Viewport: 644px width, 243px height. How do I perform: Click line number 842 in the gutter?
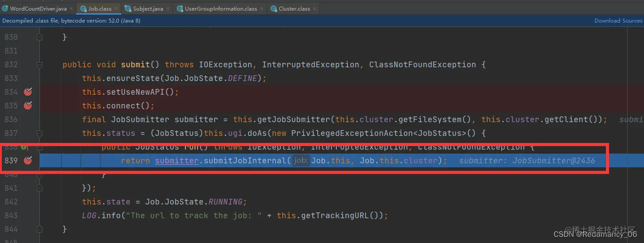[11, 202]
